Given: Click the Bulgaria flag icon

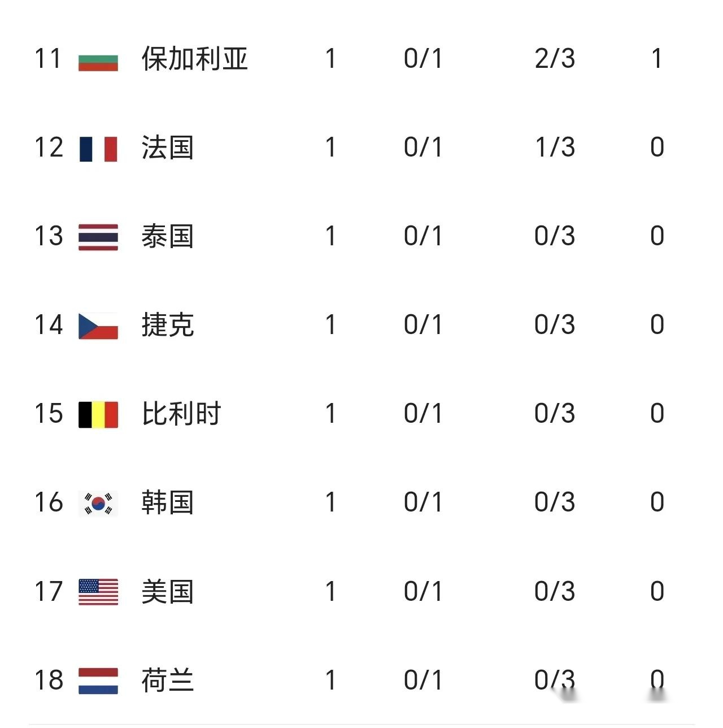Looking at the screenshot, I should 98,59.
